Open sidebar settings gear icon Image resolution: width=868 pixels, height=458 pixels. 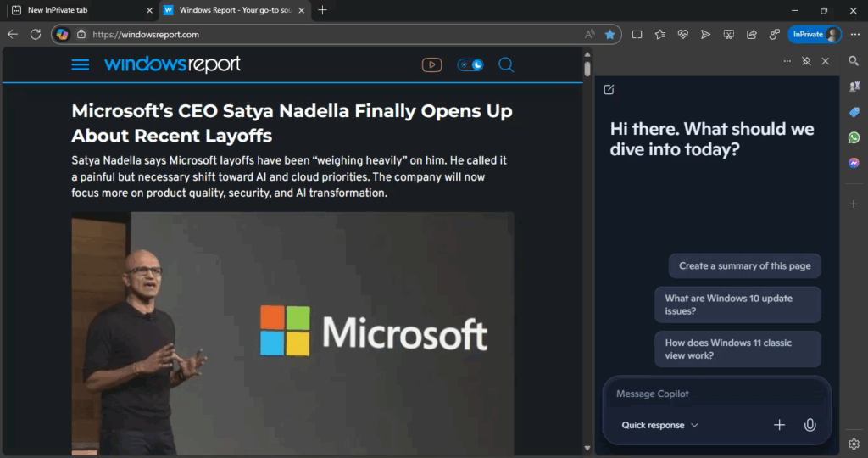pos(854,444)
